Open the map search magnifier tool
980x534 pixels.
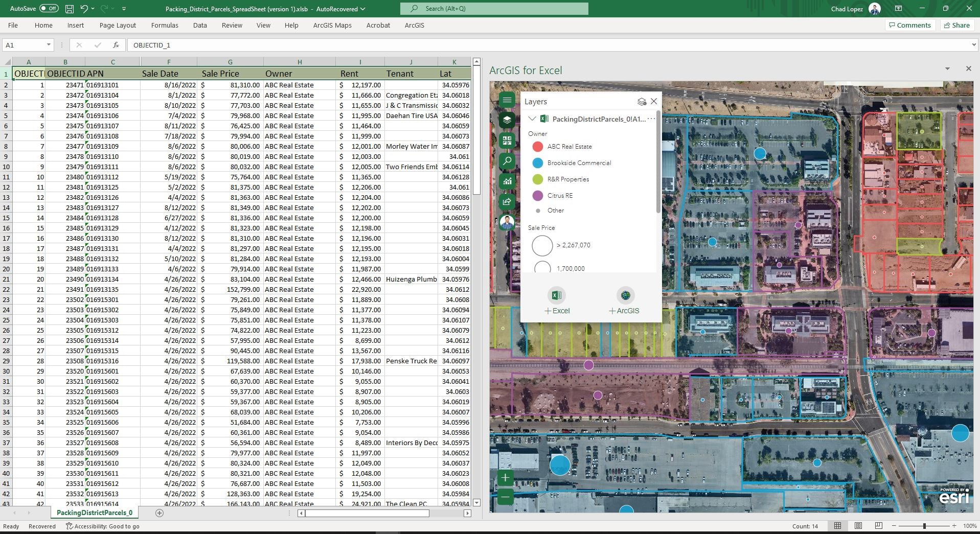click(x=507, y=161)
